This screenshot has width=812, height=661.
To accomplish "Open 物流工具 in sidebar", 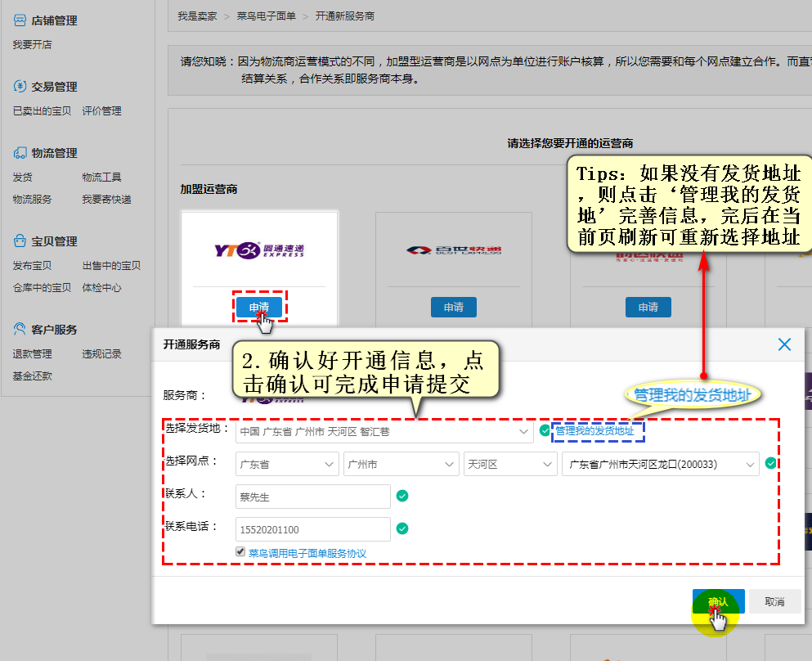I will [x=101, y=178].
